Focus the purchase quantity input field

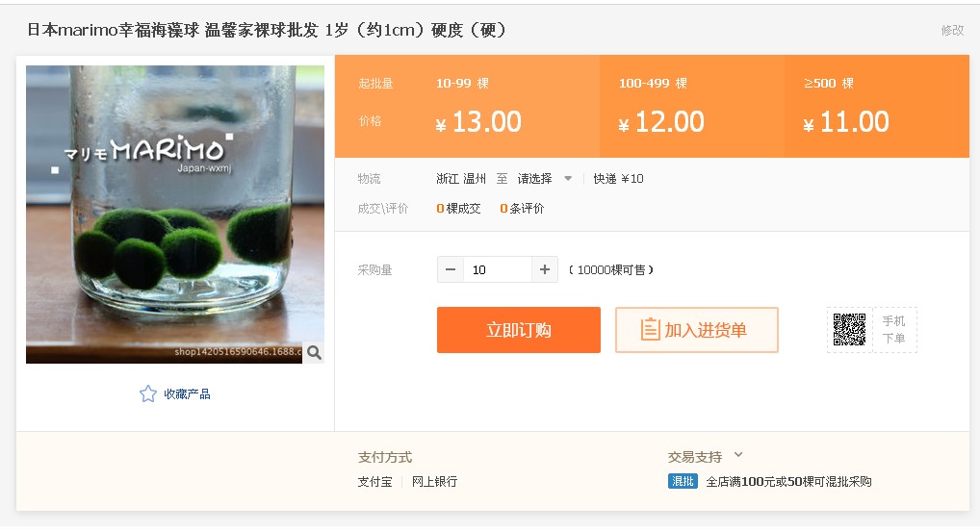click(497, 269)
